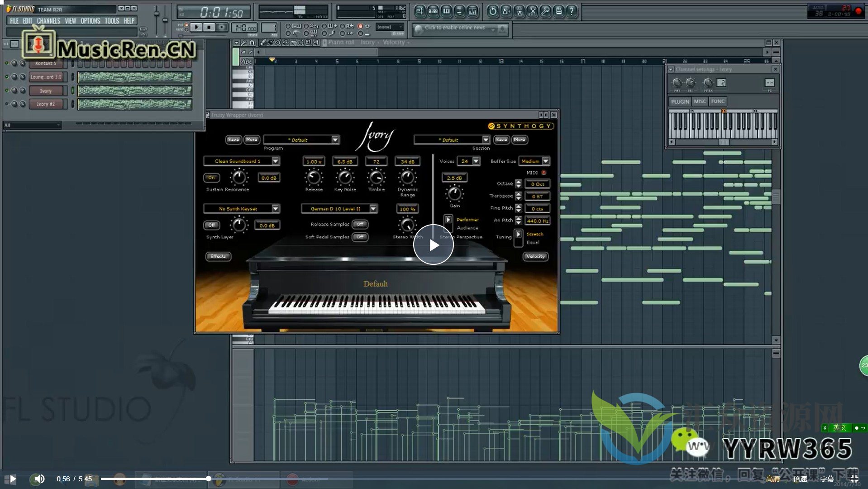Toggle Release Samples switch
Screen dimensions: 868x489
[x=360, y=224]
